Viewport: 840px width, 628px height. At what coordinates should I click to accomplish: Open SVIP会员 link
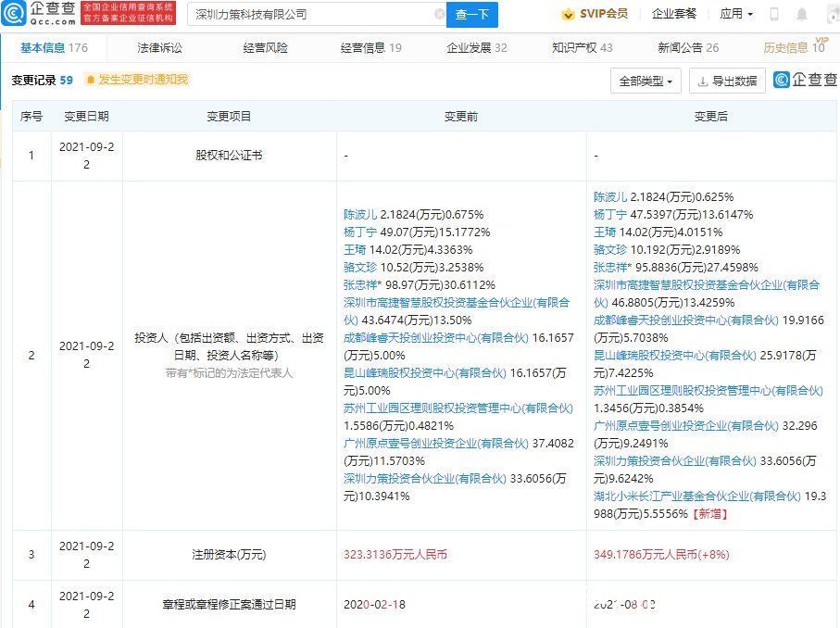[x=604, y=14]
